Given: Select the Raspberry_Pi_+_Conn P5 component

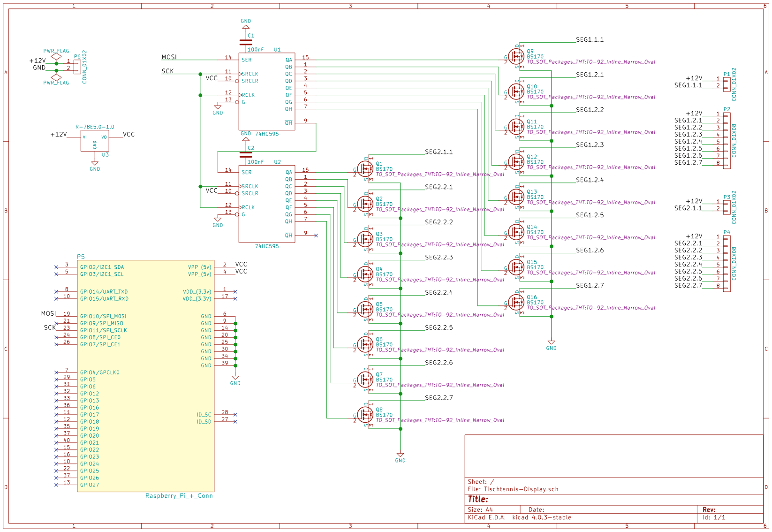Looking at the screenshot, I should 145,375.
